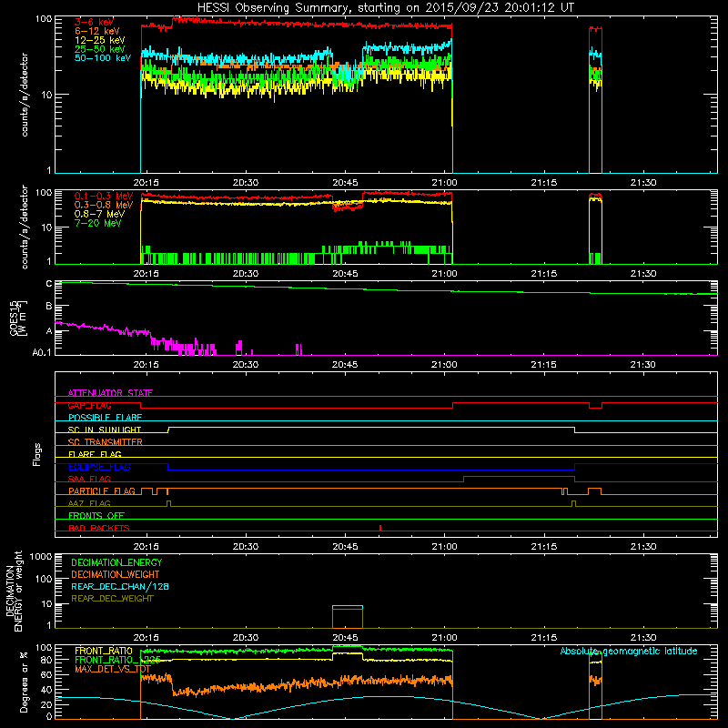Select the yellow 12-25 keV legend label

point(100,40)
